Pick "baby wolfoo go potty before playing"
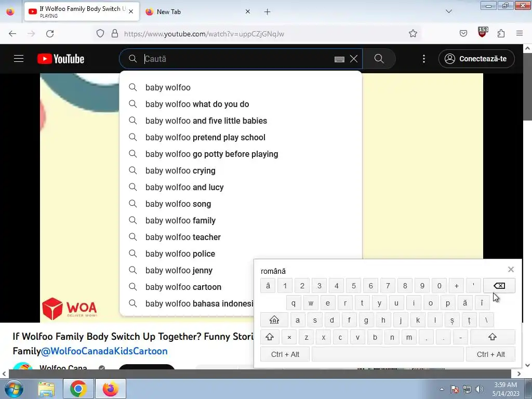 [241, 154]
